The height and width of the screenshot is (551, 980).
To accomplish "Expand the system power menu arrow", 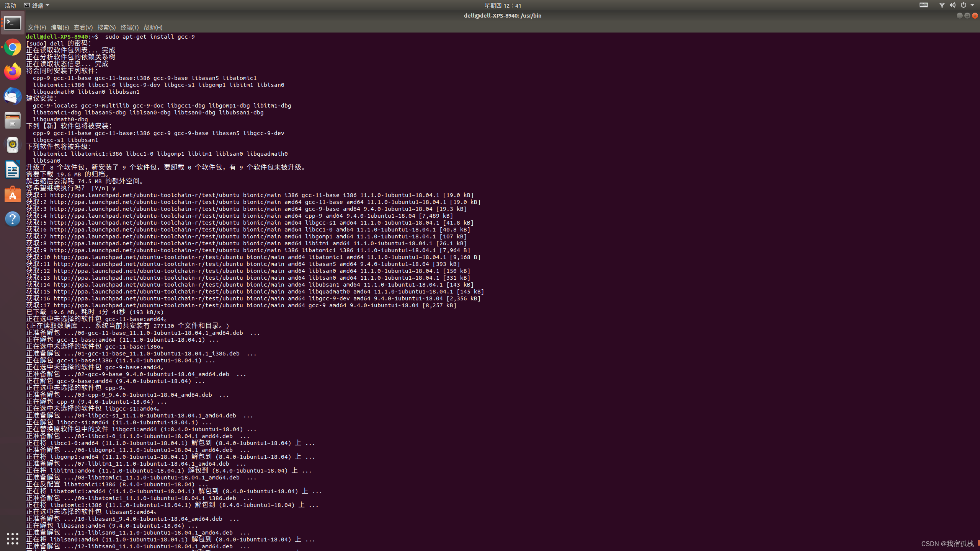I will (x=972, y=5).
